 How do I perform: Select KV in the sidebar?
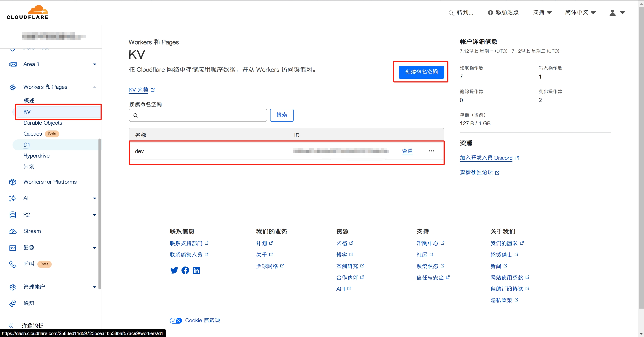(x=57, y=112)
